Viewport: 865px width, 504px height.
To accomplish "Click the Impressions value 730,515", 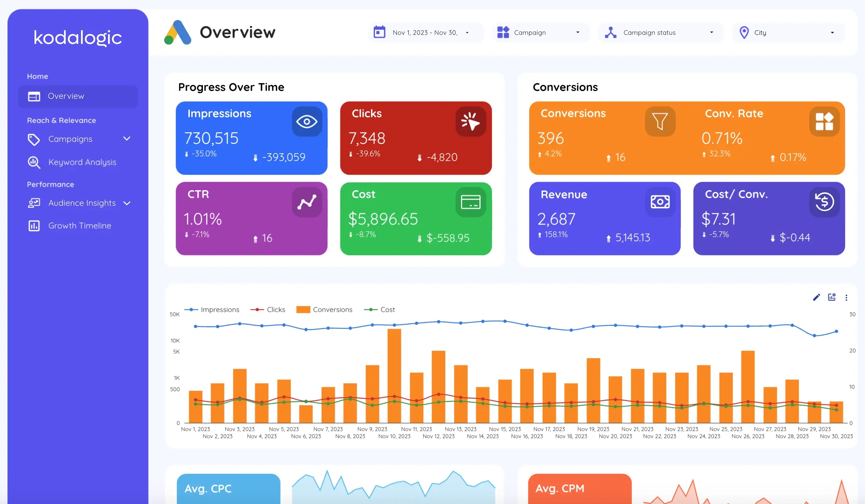I will click(x=211, y=138).
